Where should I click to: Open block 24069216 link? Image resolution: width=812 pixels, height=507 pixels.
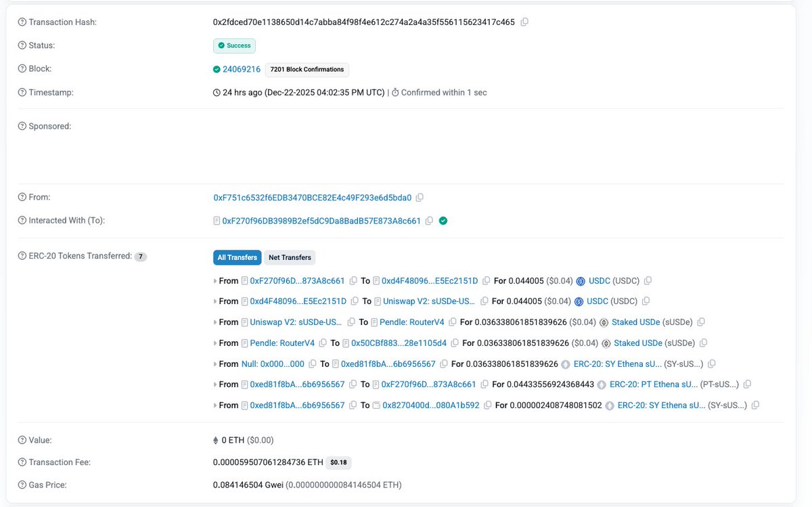(x=242, y=69)
